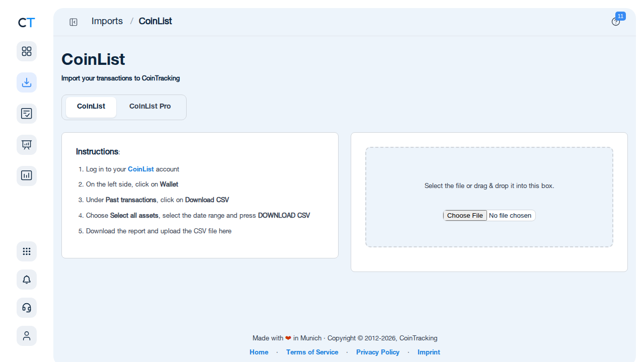
Task: Click the CoinList breadcrumb item
Action: pos(155,21)
